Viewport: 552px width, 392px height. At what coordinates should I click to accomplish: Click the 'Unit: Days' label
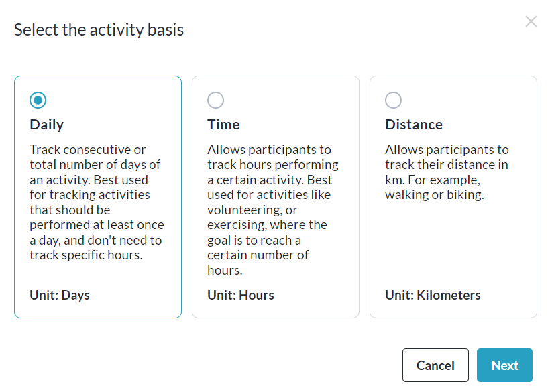(x=60, y=295)
